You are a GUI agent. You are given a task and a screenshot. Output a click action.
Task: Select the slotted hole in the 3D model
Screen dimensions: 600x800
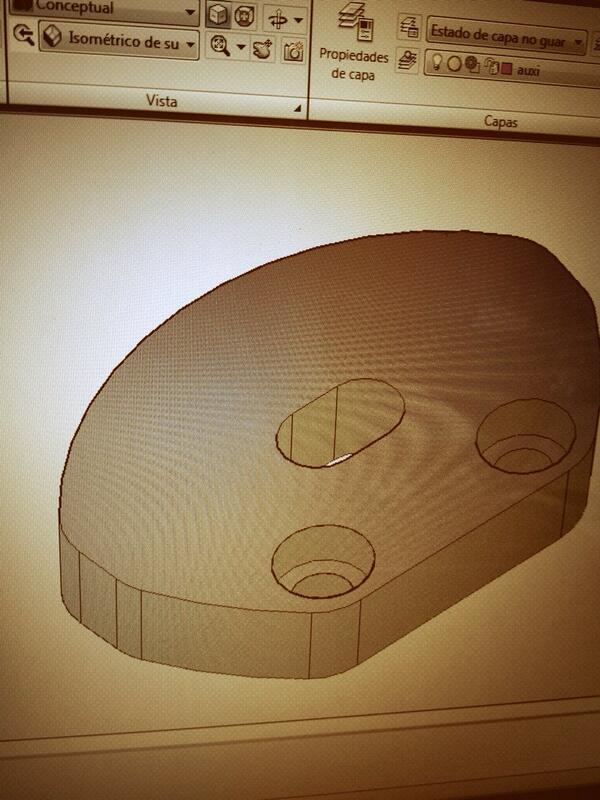tap(340, 423)
